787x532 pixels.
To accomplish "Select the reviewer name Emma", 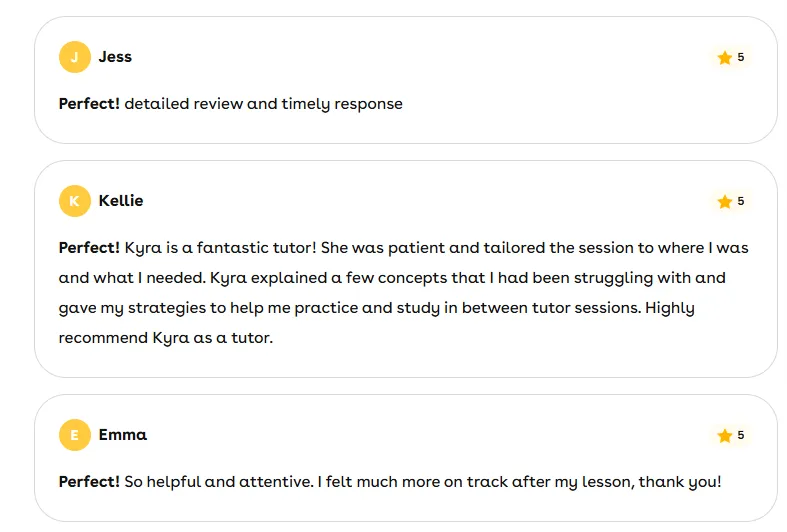I will 122,435.
